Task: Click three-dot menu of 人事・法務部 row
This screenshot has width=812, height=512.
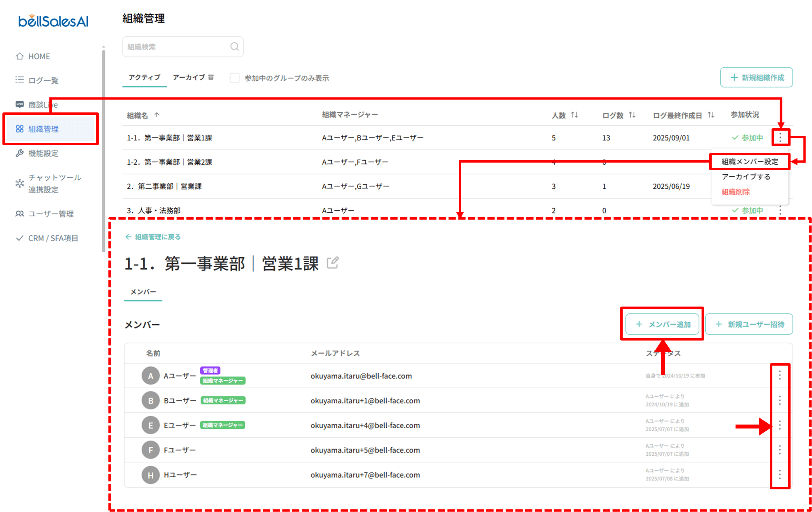Action: [x=780, y=210]
